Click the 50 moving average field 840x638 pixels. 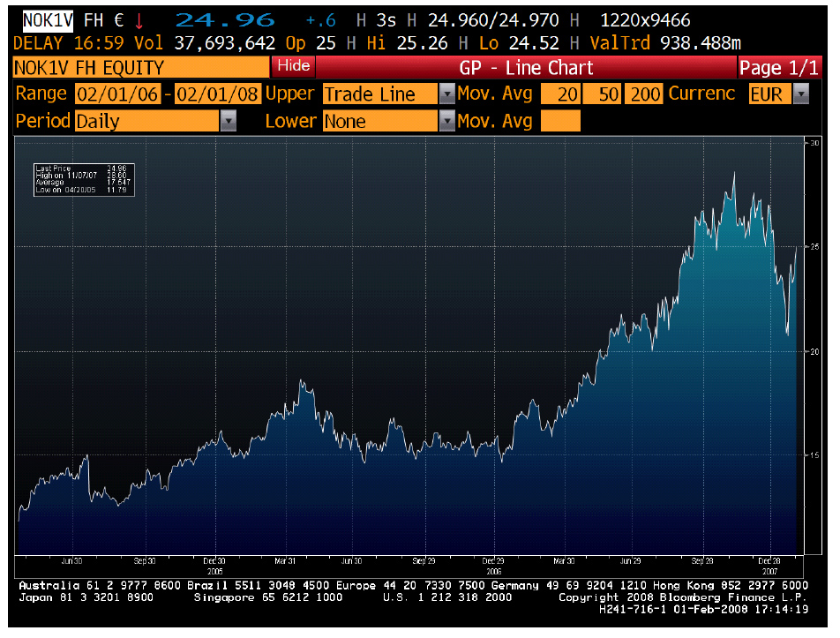pos(602,94)
